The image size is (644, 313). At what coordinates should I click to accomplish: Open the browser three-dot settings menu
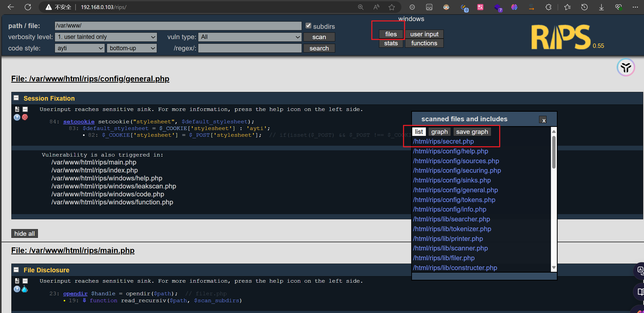(x=635, y=7)
